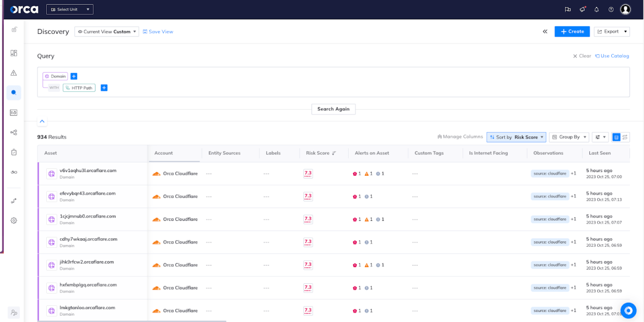644x322 pixels.
Task: Click the Account column header
Action: (x=164, y=153)
